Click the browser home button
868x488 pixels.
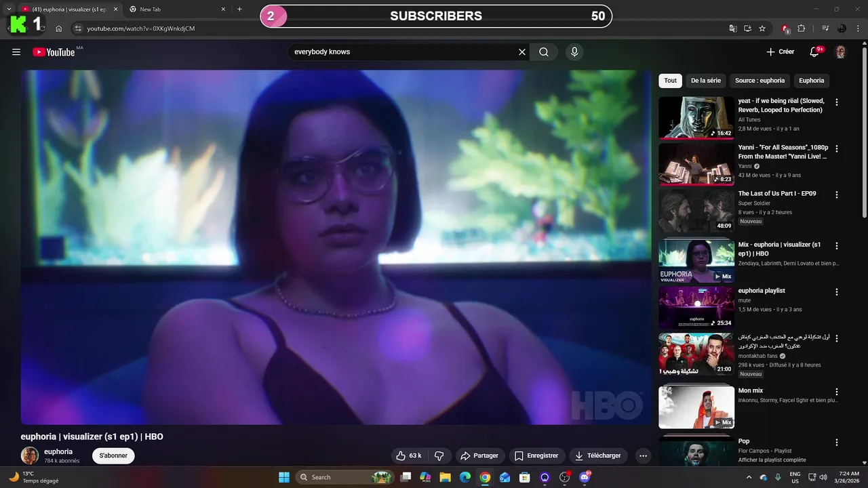coord(59,28)
